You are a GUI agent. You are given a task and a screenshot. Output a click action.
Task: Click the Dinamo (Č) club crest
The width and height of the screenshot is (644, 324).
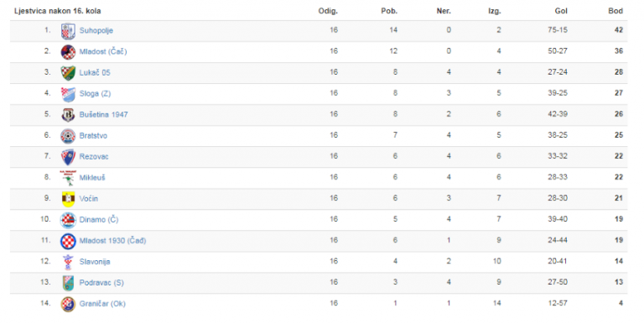tap(68, 221)
